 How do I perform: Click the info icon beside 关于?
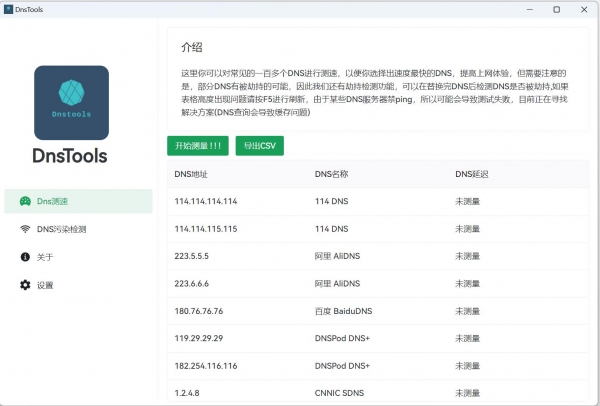25,257
